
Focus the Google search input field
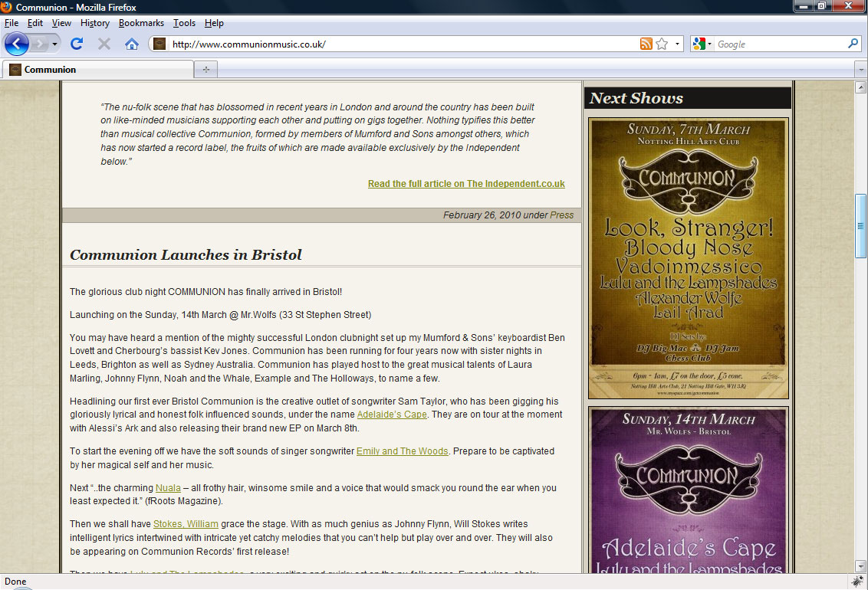point(781,44)
